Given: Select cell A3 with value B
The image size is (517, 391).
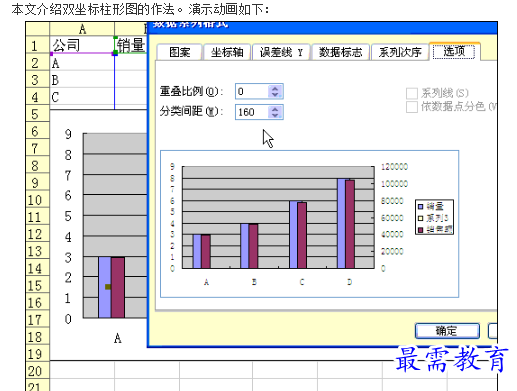Looking at the screenshot, I should pyautogui.click(x=82, y=80).
